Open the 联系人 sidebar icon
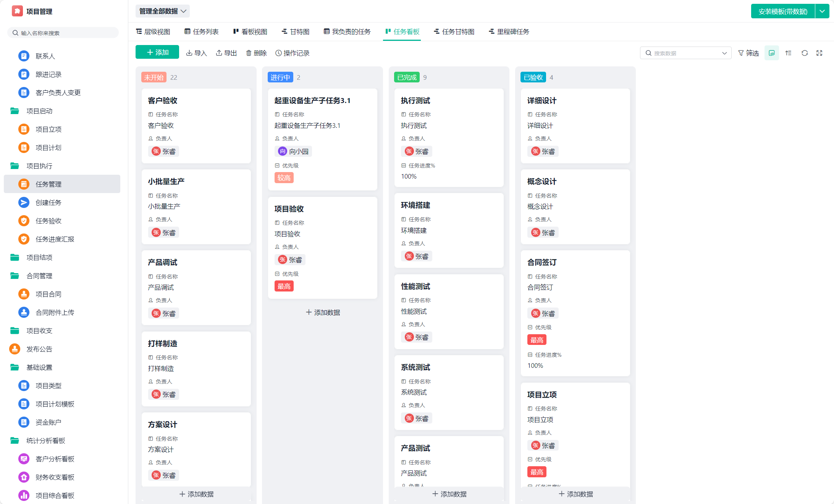Image resolution: width=834 pixels, height=504 pixels. coord(24,56)
